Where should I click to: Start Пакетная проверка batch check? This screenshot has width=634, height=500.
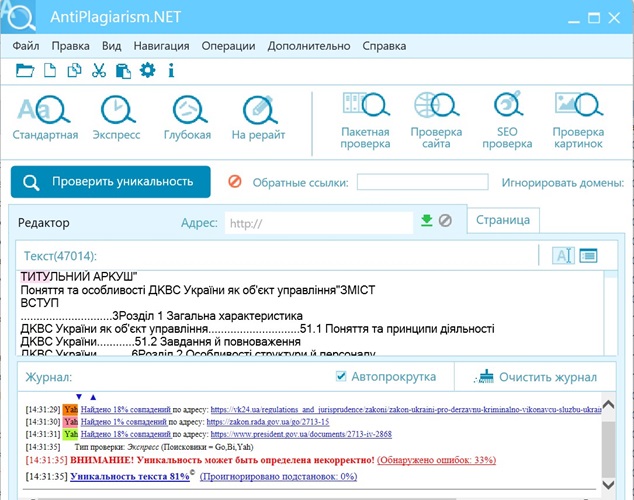coord(365,121)
